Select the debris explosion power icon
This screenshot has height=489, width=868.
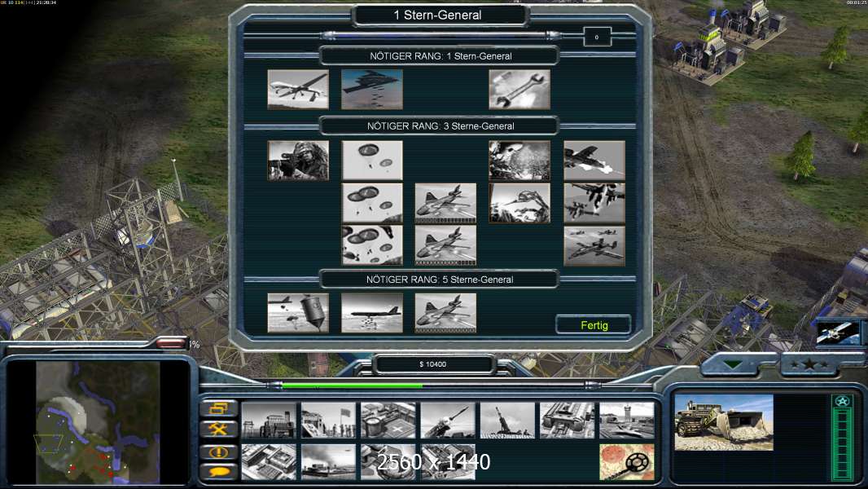point(519,161)
